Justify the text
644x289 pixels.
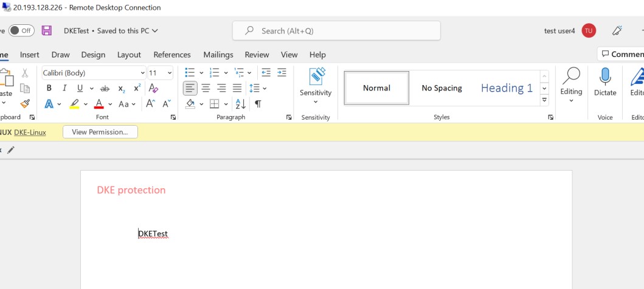point(237,88)
